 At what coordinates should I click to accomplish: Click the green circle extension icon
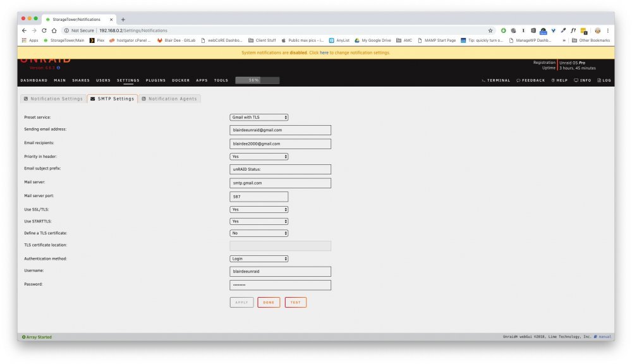pyautogui.click(x=504, y=30)
